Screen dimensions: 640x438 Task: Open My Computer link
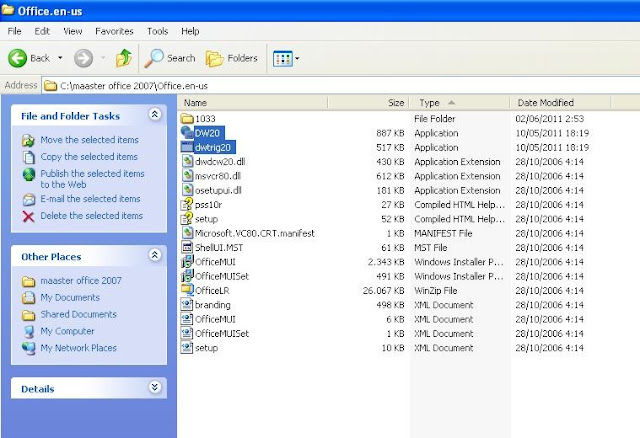[67, 331]
